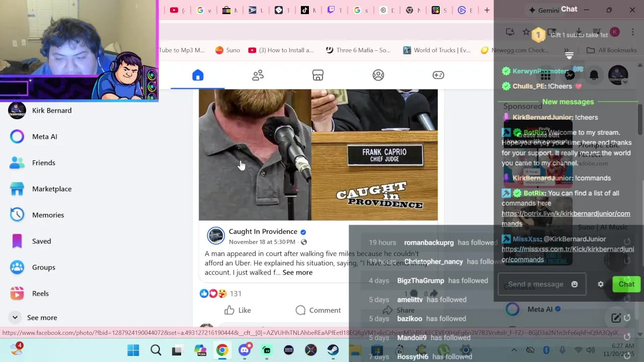Open Facebook Messenger icon
The width and height of the screenshot is (644, 362).
570,75
